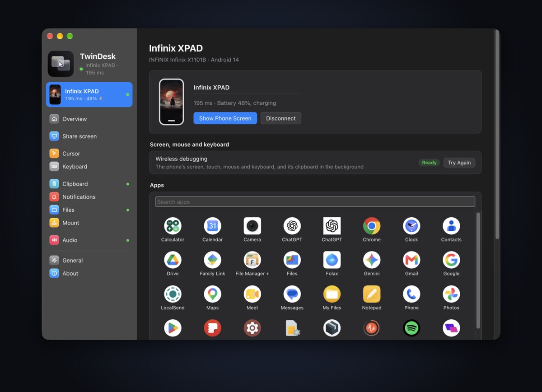Open the Clipboard section
The height and width of the screenshot is (392, 542).
click(x=89, y=184)
